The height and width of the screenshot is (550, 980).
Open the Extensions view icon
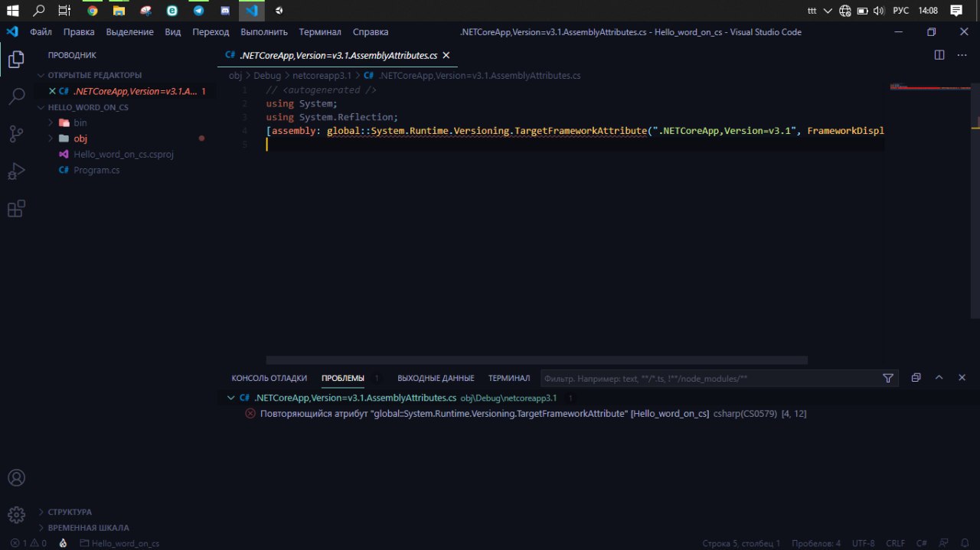pyautogui.click(x=16, y=209)
